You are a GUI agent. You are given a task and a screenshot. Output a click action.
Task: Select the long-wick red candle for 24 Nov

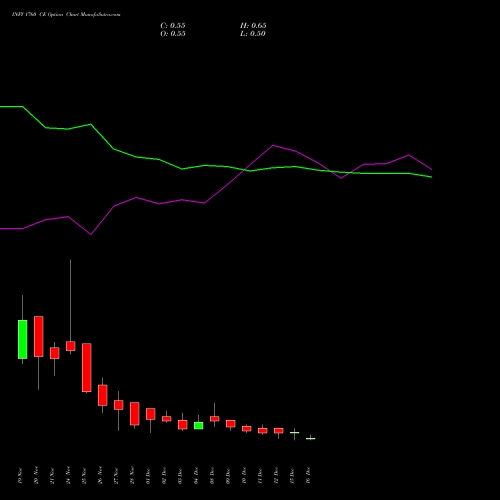[71, 346]
